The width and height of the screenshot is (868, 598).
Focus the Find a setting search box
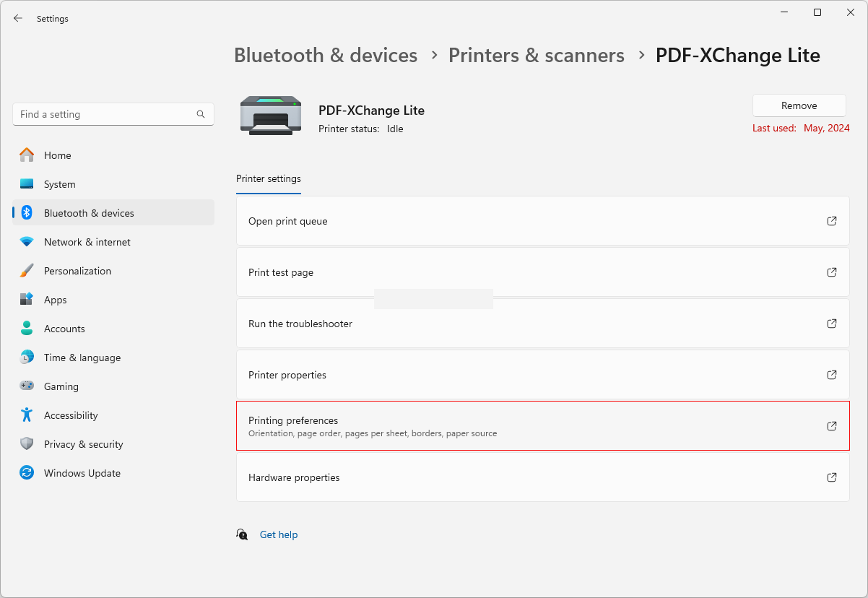(x=105, y=114)
